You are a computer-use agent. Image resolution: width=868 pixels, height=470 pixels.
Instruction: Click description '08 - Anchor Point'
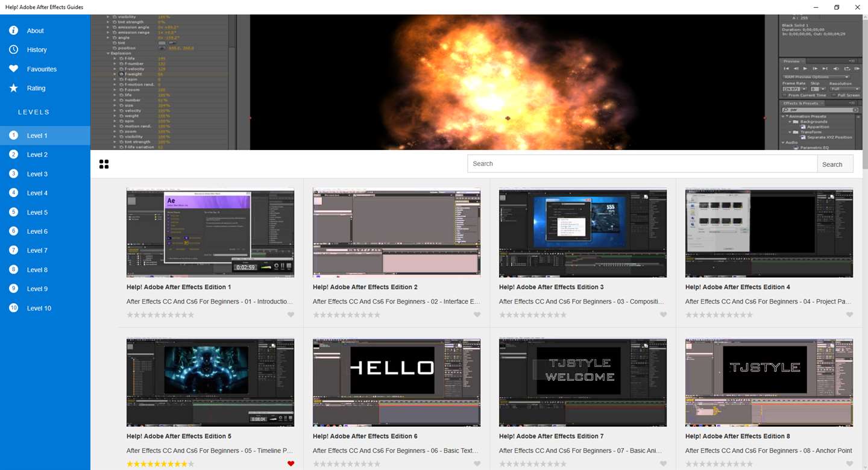pyautogui.click(x=769, y=451)
